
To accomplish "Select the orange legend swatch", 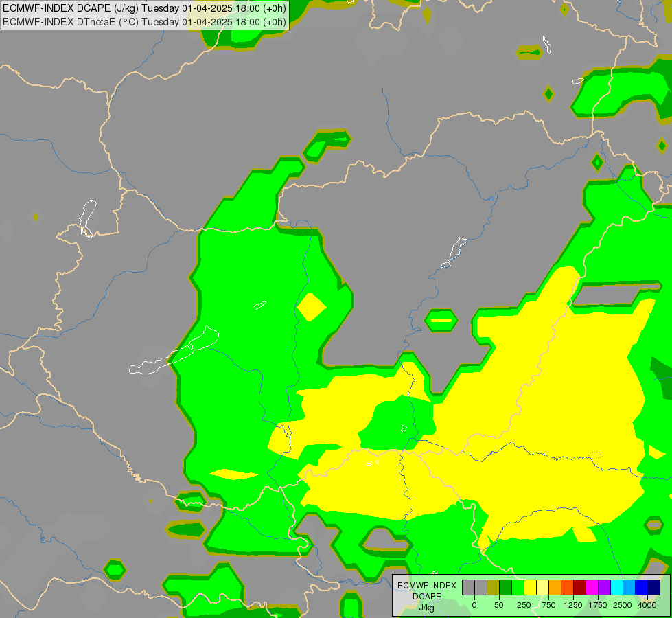I will pos(555,588).
